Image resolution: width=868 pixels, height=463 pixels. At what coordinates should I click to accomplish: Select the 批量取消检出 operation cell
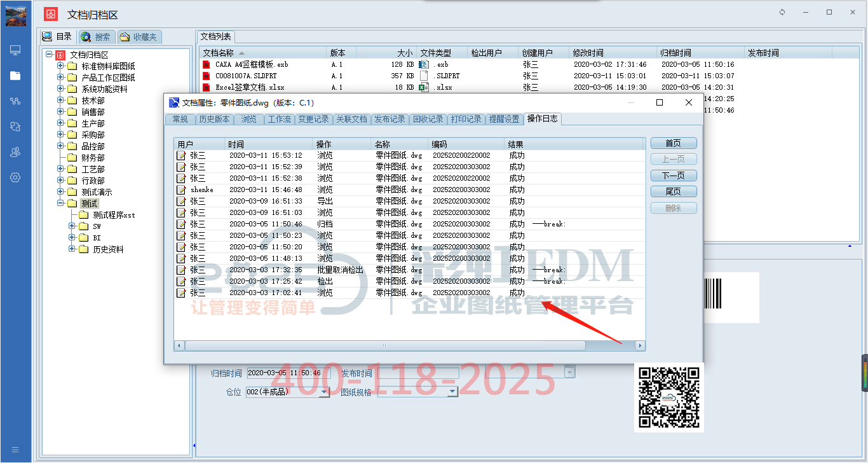click(x=340, y=270)
